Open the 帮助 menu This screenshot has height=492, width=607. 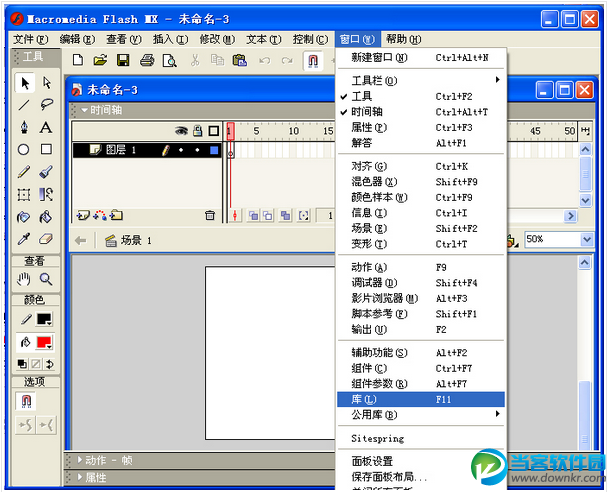pyautogui.click(x=403, y=39)
